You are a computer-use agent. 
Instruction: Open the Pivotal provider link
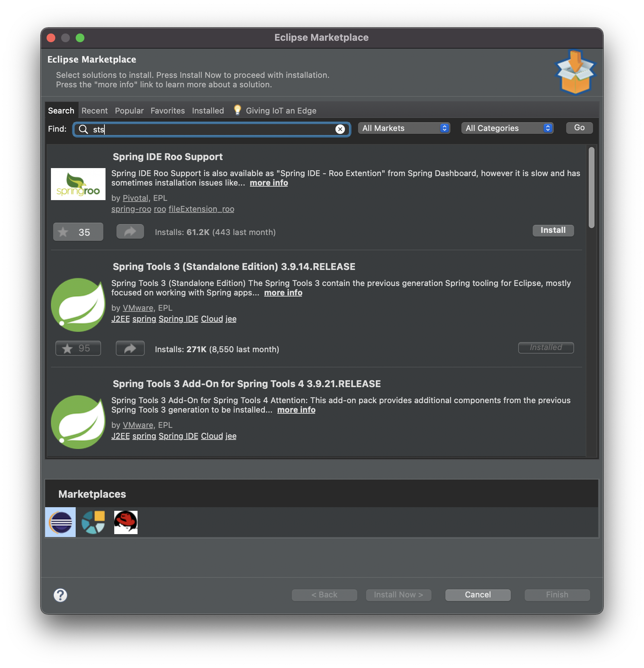point(135,198)
